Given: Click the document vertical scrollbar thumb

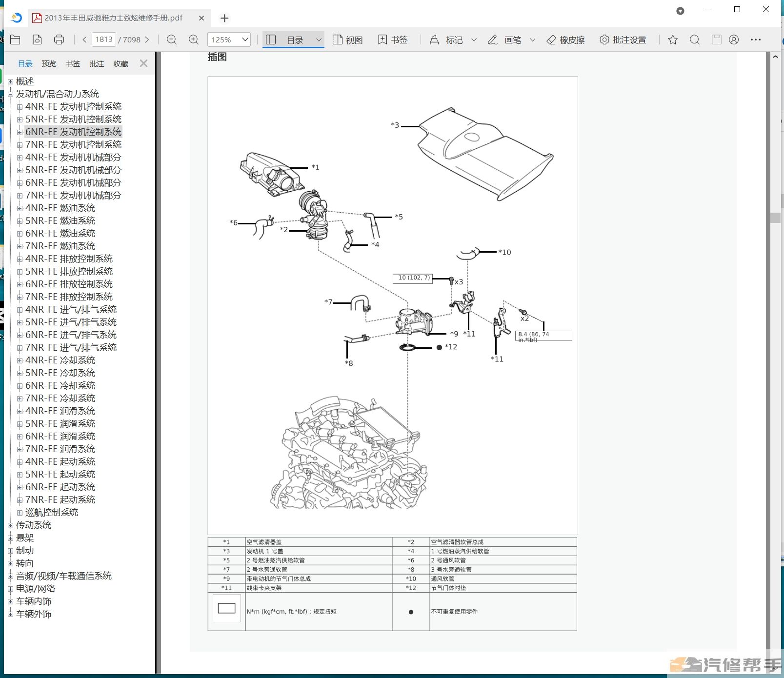Looking at the screenshot, I should pyautogui.click(x=775, y=218).
